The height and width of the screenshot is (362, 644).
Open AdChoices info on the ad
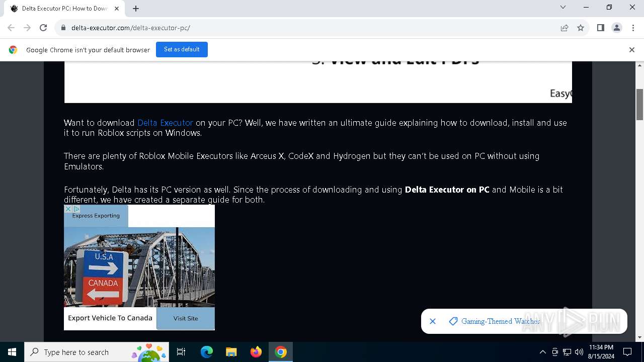[x=76, y=209]
